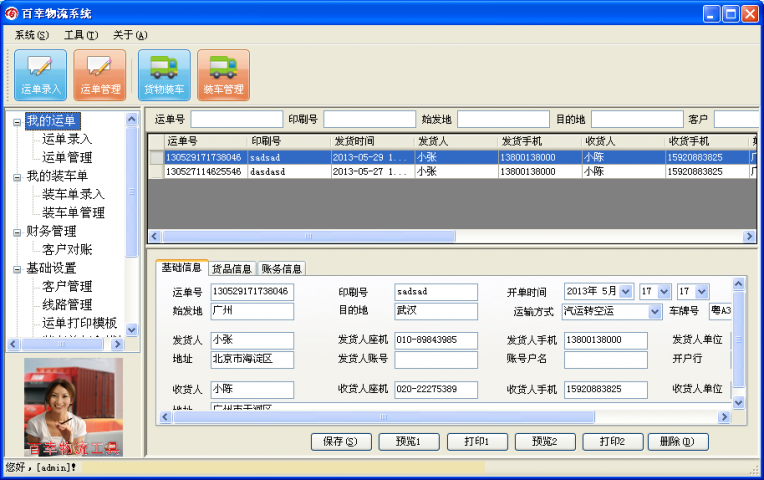Image resolution: width=764 pixels, height=480 pixels.
Task: Switch to the 货品信息 tab
Action: click(231, 269)
